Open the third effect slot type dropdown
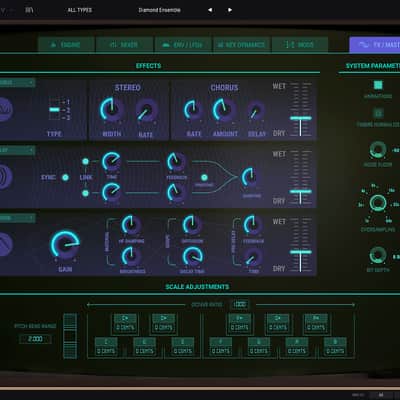 pos(17,218)
